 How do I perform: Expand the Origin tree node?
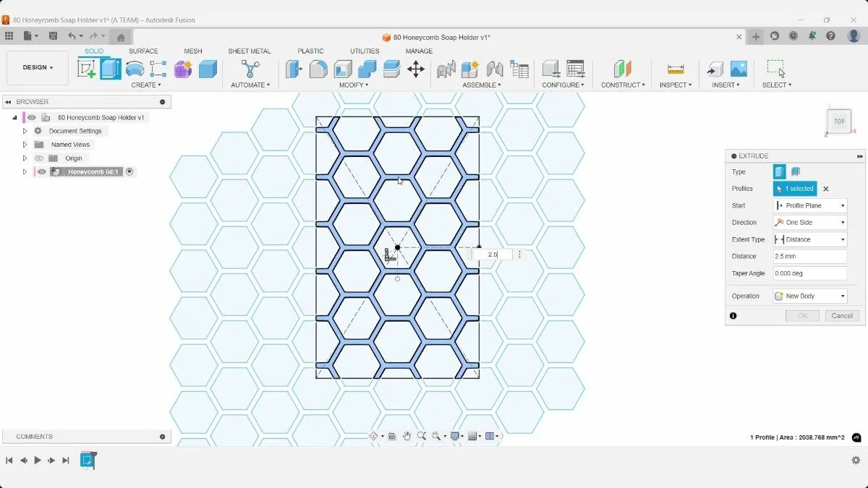pos(25,158)
